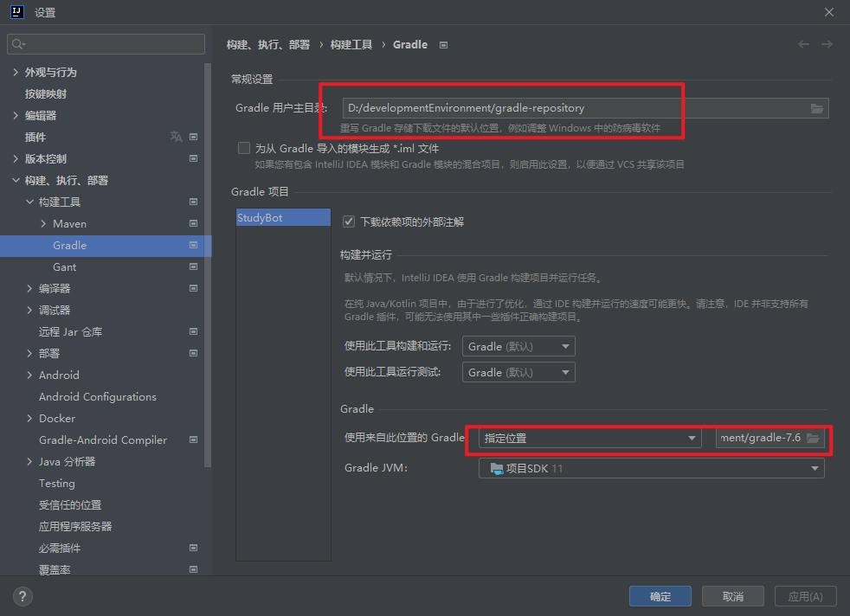Go forward with the right arrow
The height and width of the screenshot is (616, 850).
pos(827,44)
